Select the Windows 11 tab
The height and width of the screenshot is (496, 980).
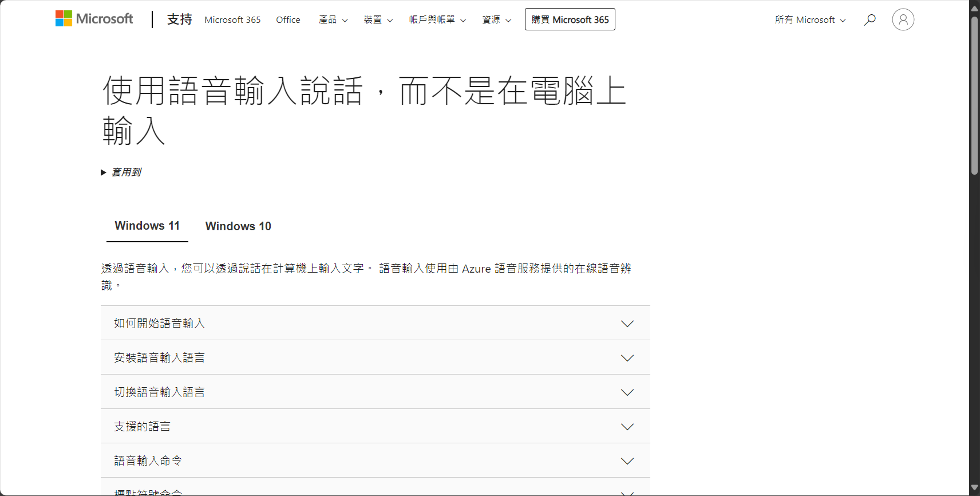[x=147, y=226]
